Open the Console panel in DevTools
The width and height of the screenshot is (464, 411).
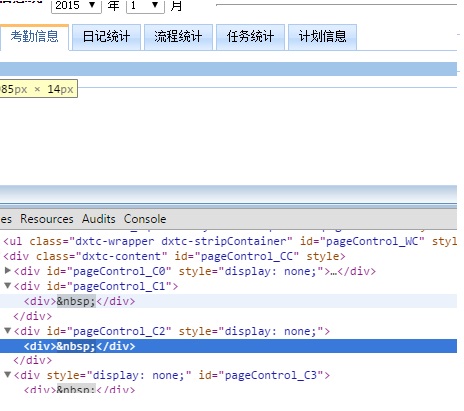pos(145,219)
